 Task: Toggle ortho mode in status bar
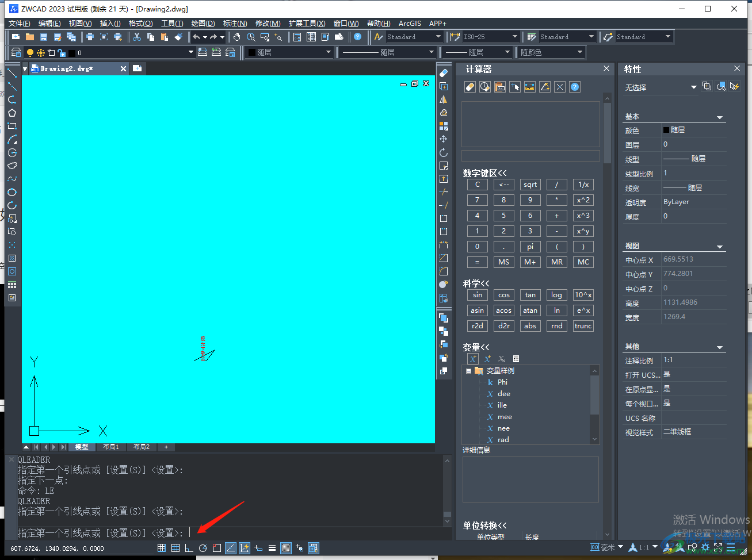pyautogui.click(x=189, y=548)
